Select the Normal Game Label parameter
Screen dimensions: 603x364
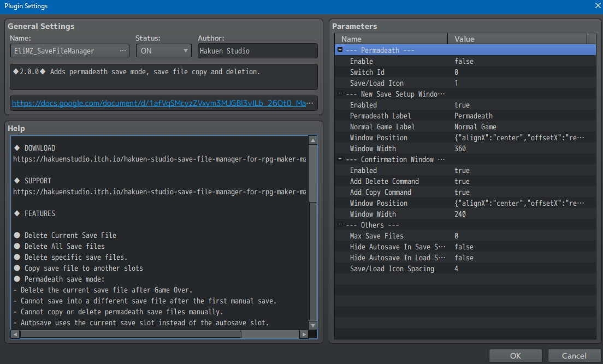tap(465, 127)
